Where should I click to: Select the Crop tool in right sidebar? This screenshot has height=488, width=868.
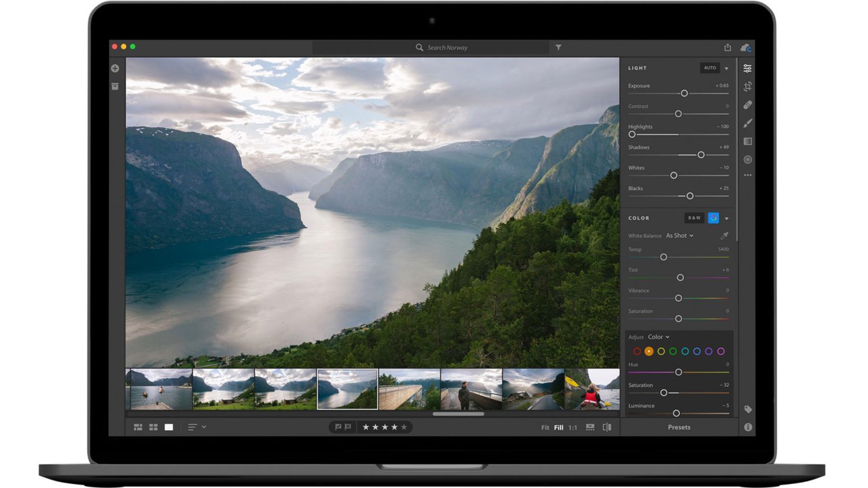(748, 86)
